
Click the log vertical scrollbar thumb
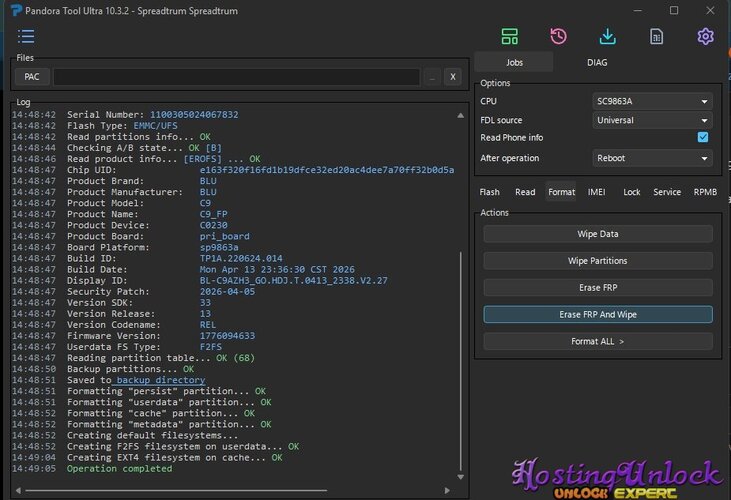(461, 361)
